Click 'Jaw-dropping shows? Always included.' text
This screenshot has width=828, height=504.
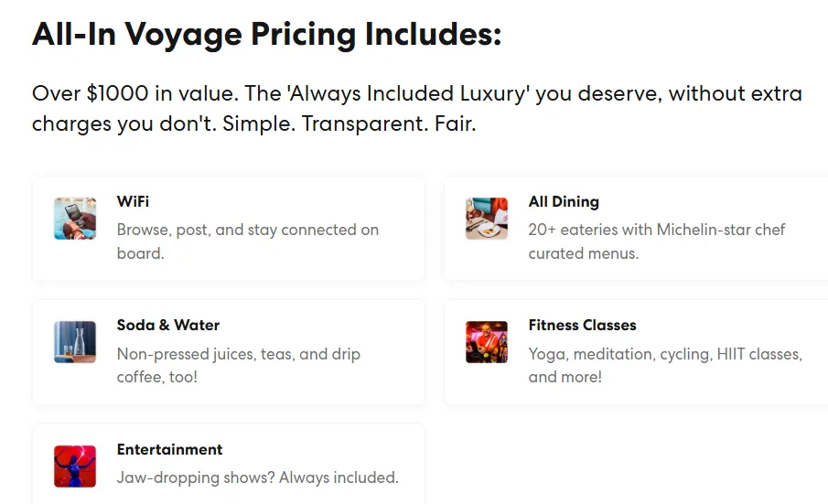click(x=257, y=477)
